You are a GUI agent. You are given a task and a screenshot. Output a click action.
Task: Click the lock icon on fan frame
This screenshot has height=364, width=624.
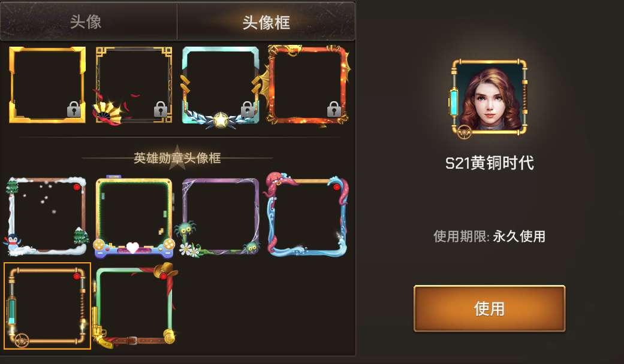pyautogui.click(x=161, y=110)
